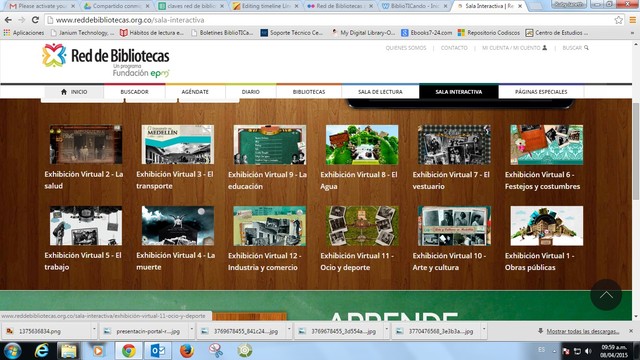Viewport: 640px width, 360px height.
Task: Open thumbnail of Exhibición Virtual 2 La salud
Action: coord(86,144)
